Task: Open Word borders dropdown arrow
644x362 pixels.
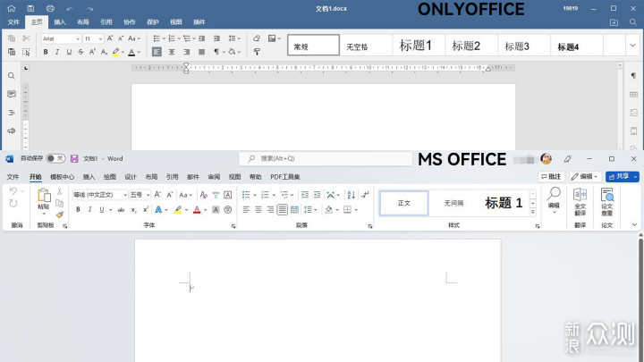Action: click(x=357, y=210)
